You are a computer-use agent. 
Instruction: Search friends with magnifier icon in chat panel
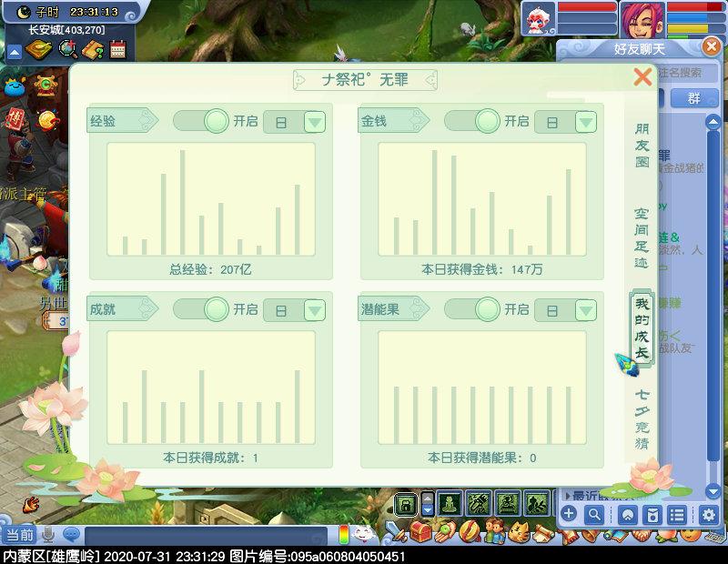pos(594,514)
